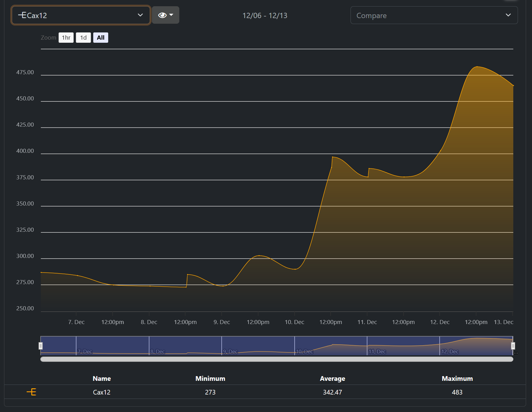Open the Compare dropdown
Screen dimensions: 532x412
click(434, 15)
